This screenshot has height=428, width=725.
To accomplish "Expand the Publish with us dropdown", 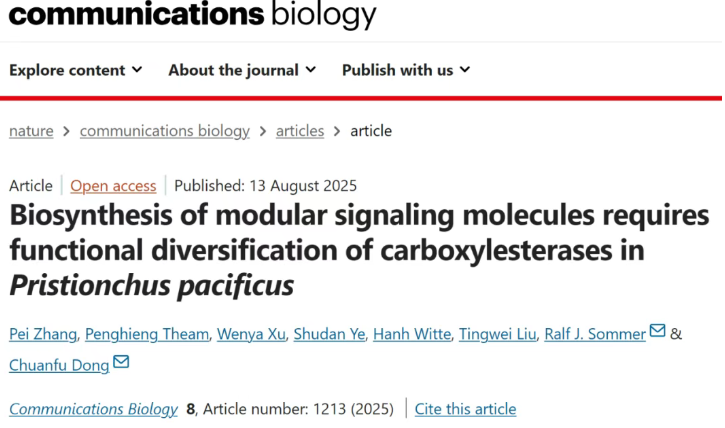I will pos(406,70).
